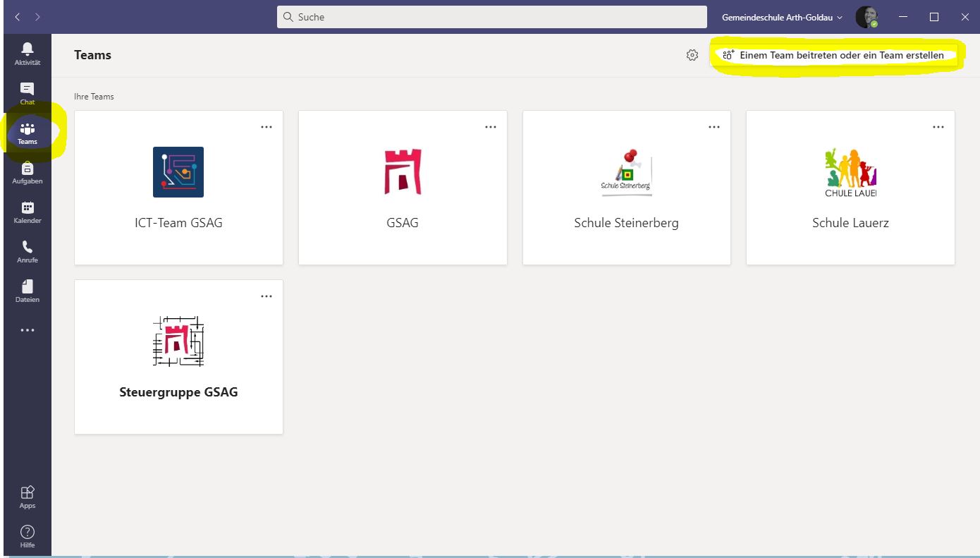Screen dimensions: 980x558
Task: Open Schule Lauerz team name
Action: pyautogui.click(x=850, y=223)
